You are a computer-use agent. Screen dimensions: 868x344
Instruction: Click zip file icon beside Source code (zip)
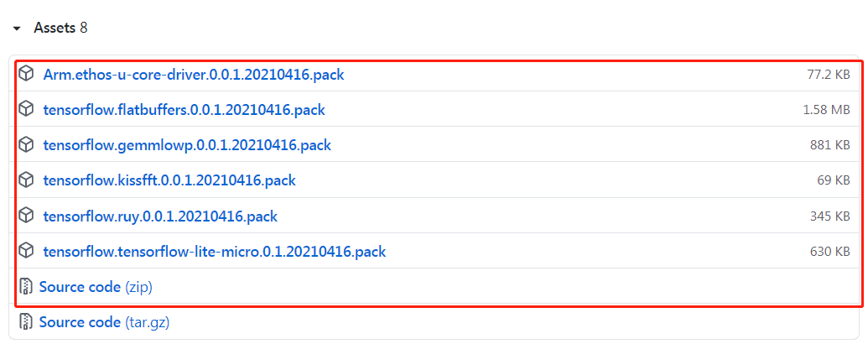(26, 286)
